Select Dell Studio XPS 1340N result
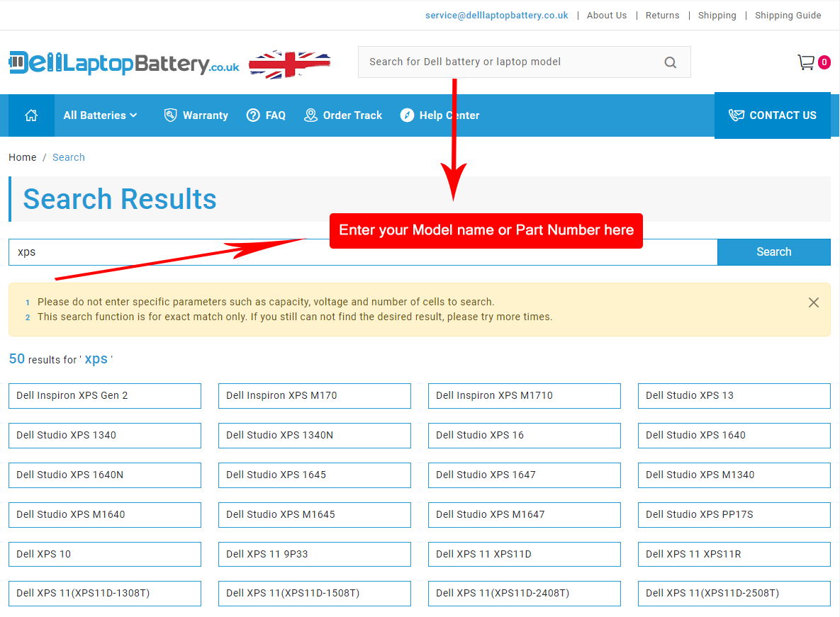Screen dimensions: 840x617 315,436
